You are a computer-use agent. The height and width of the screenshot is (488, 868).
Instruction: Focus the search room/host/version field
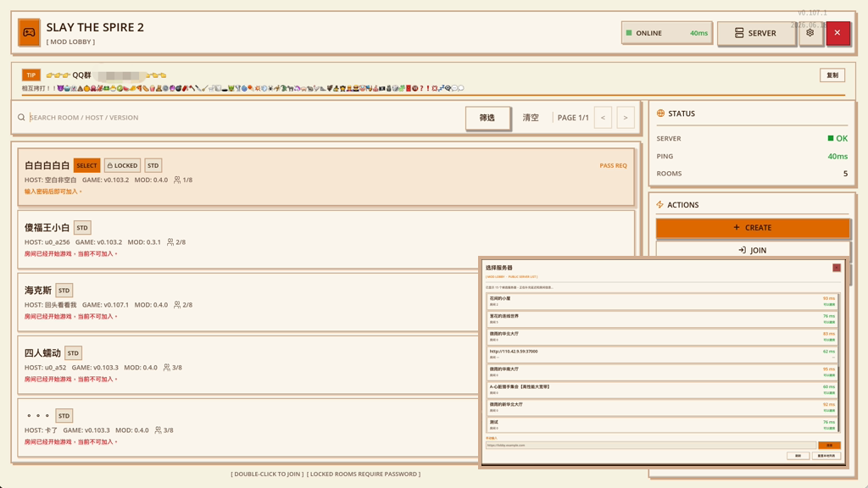click(x=243, y=118)
